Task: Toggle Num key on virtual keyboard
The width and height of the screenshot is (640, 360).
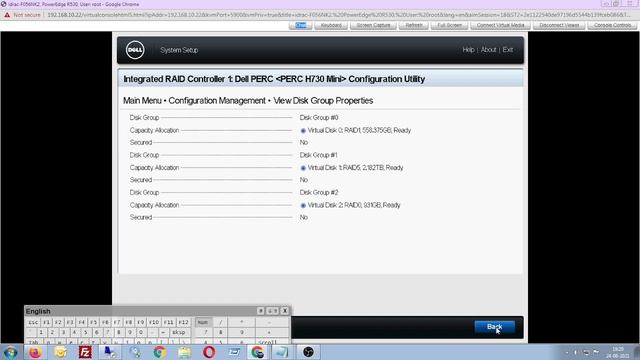Action: tap(203, 322)
